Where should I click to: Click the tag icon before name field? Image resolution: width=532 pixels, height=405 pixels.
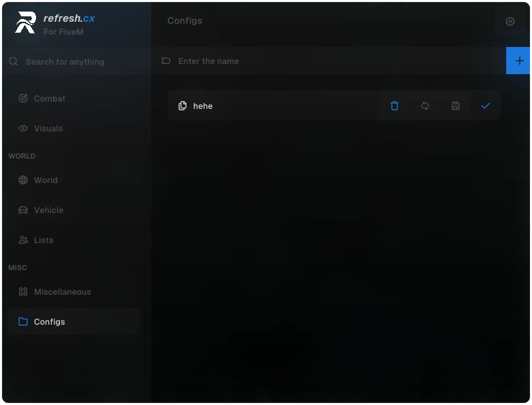point(166,61)
